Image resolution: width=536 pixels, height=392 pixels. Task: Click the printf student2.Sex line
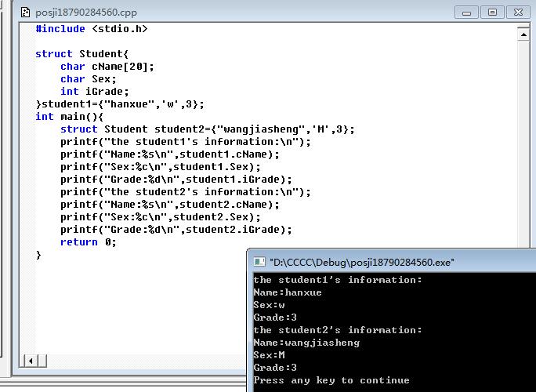tap(161, 217)
